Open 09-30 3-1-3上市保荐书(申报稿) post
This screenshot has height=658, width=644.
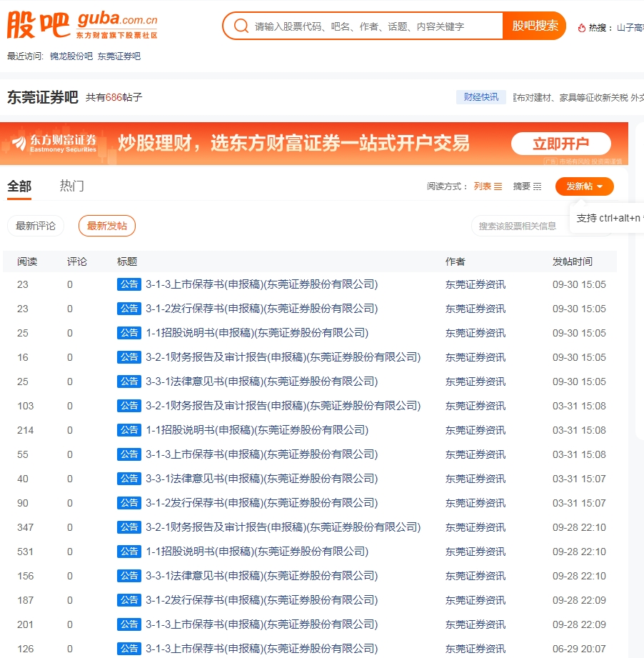[x=261, y=284]
